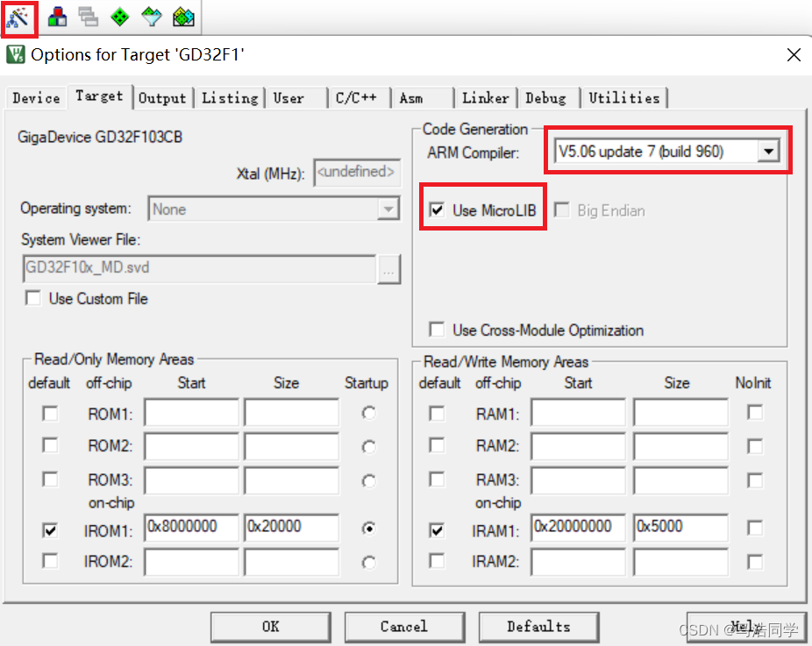Viewport: 812px width, 646px height.
Task: Click the green diamond Run-Time Environment icon
Action: click(120, 17)
